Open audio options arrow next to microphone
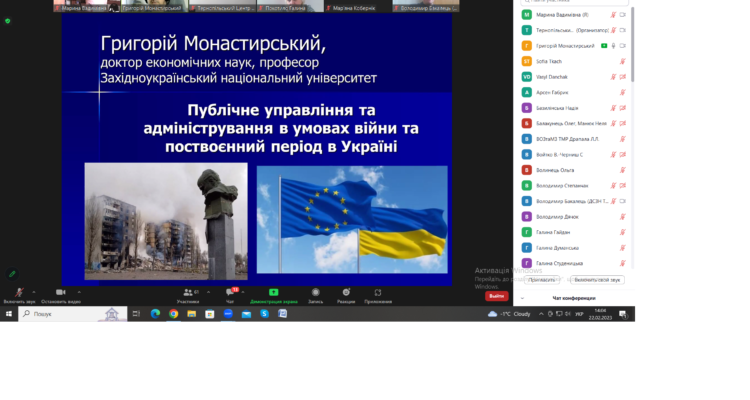Image resolution: width=750 pixels, height=400 pixels. pos(33,292)
